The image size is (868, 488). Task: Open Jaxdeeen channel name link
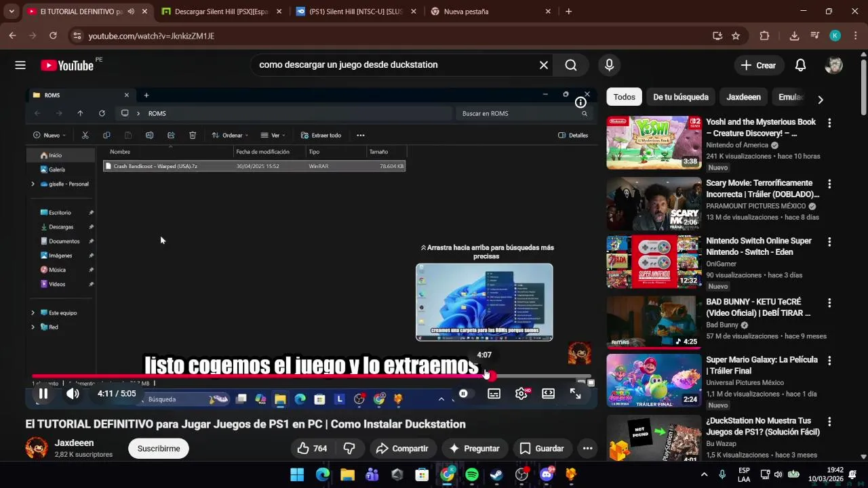click(74, 443)
